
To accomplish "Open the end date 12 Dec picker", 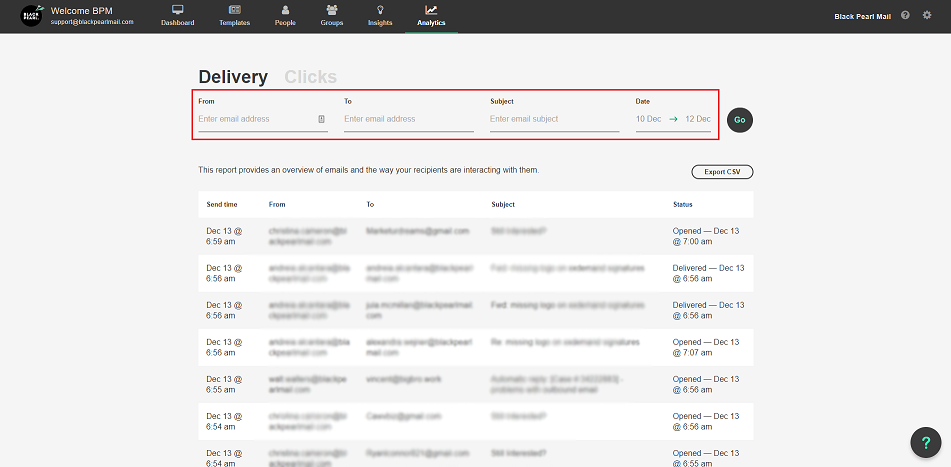I will [698, 119].
